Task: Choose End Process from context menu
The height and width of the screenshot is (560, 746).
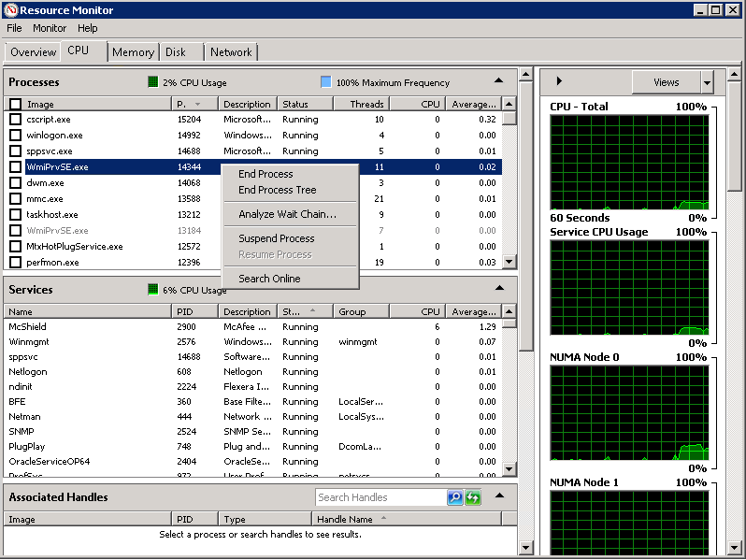Action: [265, 174]
